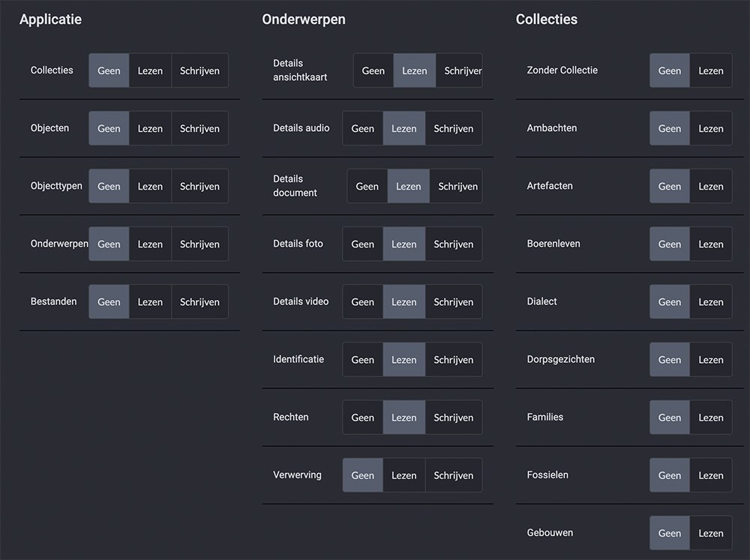Select Geen for Details video
Image resolution: width=750 pixels, height=560 pixels.
click(x=363, y=301)
